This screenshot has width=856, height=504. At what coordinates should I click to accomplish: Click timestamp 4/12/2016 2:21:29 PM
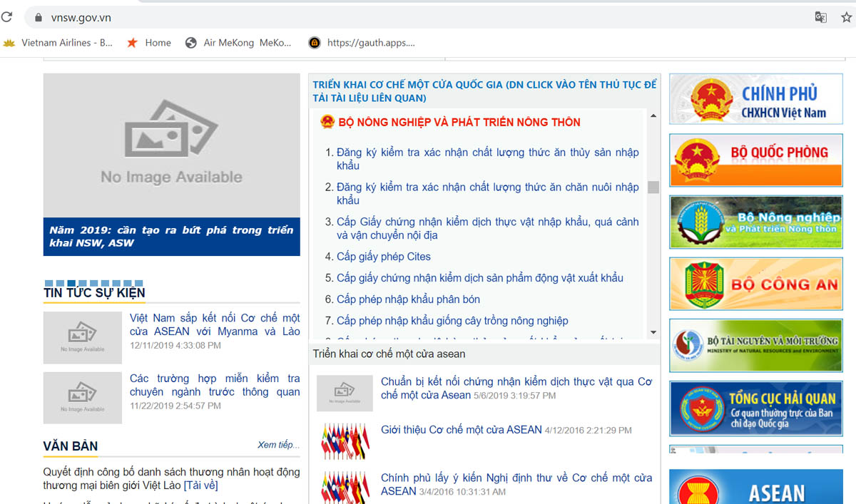(x=588, y=431)
